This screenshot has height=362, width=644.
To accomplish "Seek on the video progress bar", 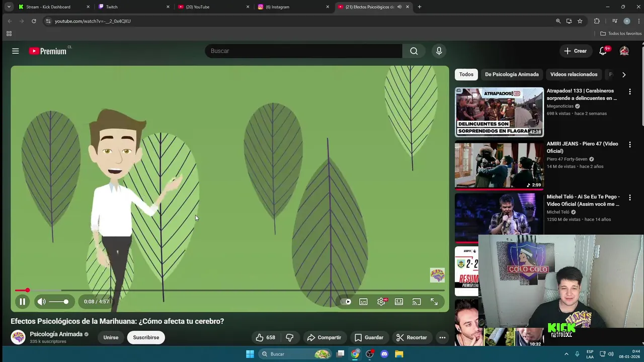I will [229, 290].
